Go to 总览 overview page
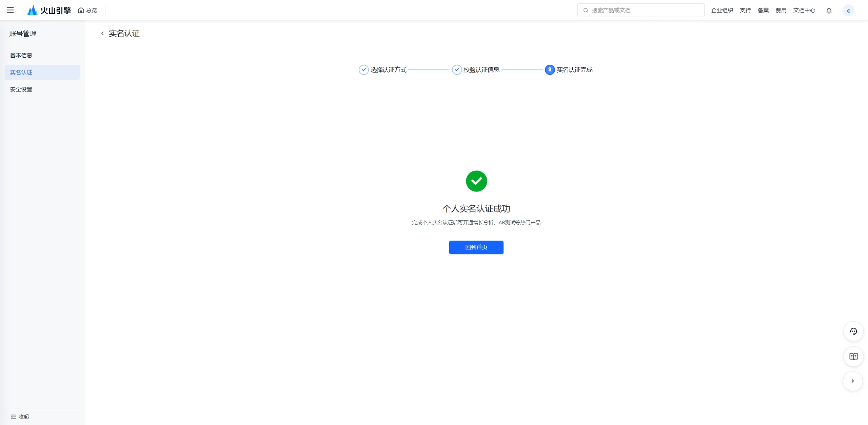The height and width of the screenshot is (425, 868). (87, 10)
